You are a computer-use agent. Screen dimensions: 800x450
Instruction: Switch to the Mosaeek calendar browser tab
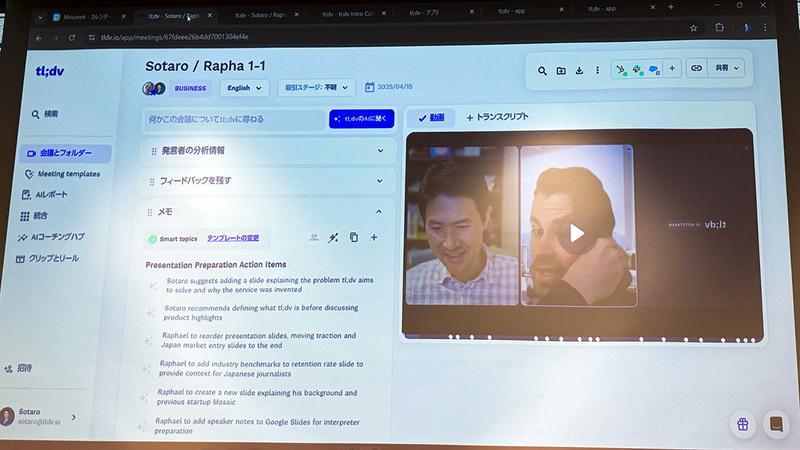point(88,17)
